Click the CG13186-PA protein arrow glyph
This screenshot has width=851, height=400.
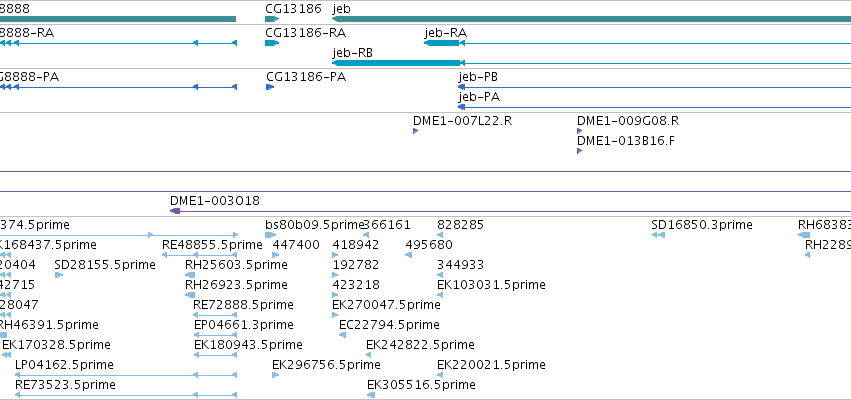270,87
